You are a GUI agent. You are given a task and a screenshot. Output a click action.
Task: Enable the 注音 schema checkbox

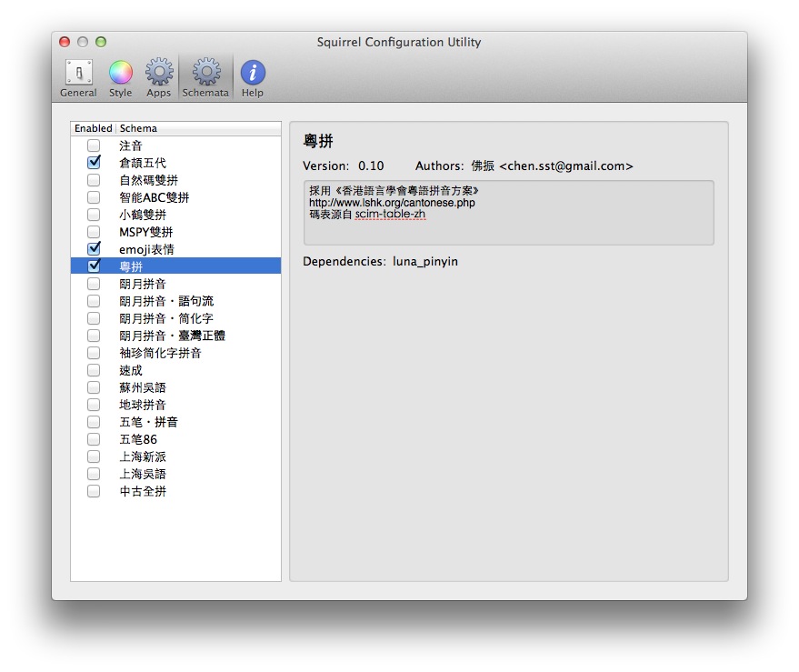click(94, 145)
